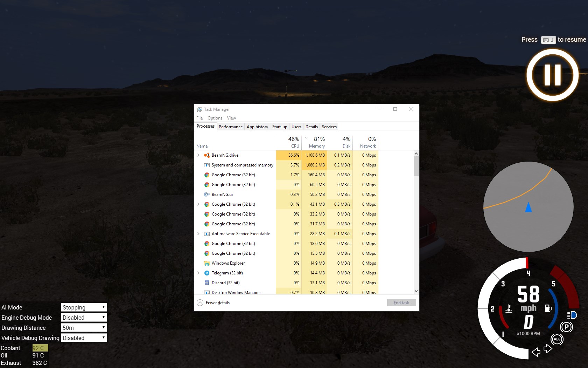Click the scrollbar down arrow
Image resolution: width=588 pixels, height=368 pixels.
(416, 291)
